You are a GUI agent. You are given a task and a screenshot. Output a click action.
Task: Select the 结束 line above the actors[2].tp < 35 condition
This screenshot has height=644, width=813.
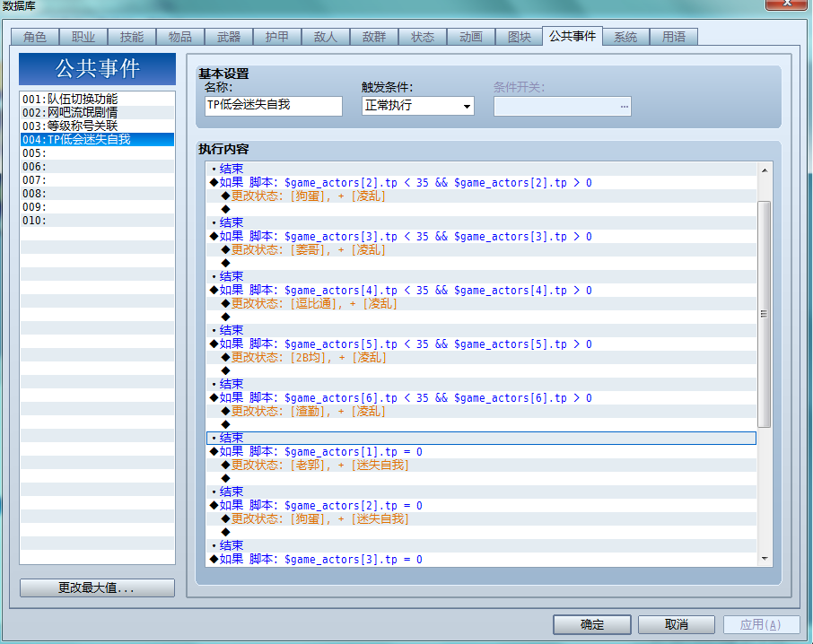481,169
